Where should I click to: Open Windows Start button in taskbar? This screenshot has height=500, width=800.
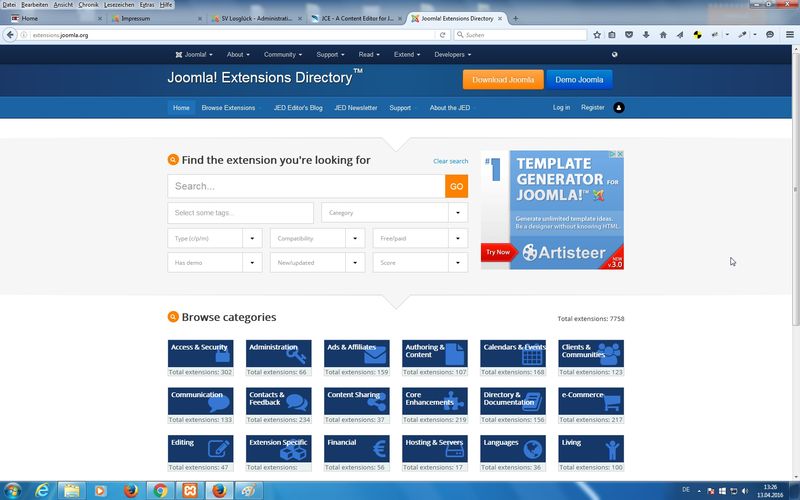click(12, 491)
